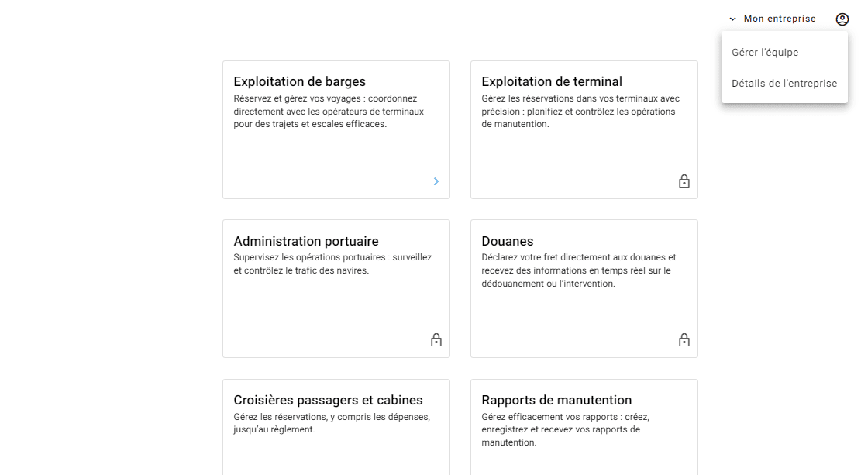The width and height of the screenshot is (868, 475).
Task: Click lock icon on Exploitation de terminal card
Action: pos(684,181)
